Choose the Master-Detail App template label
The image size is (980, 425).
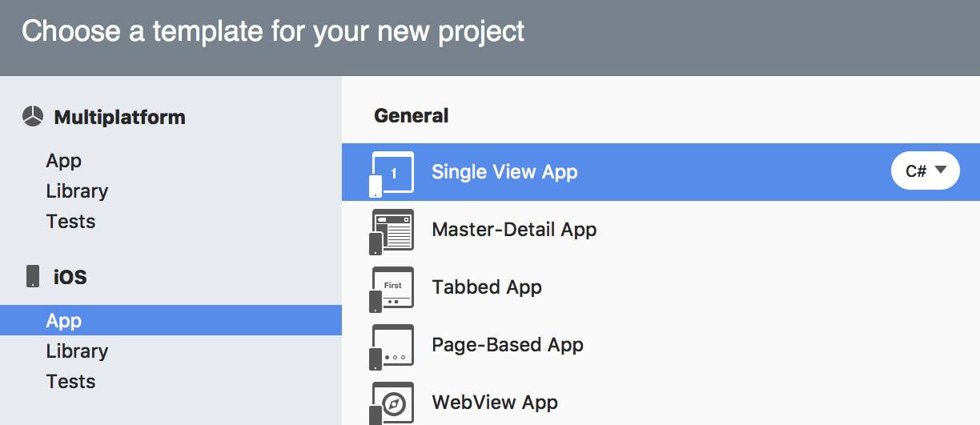pyautogui.click(x=514, y=230)
